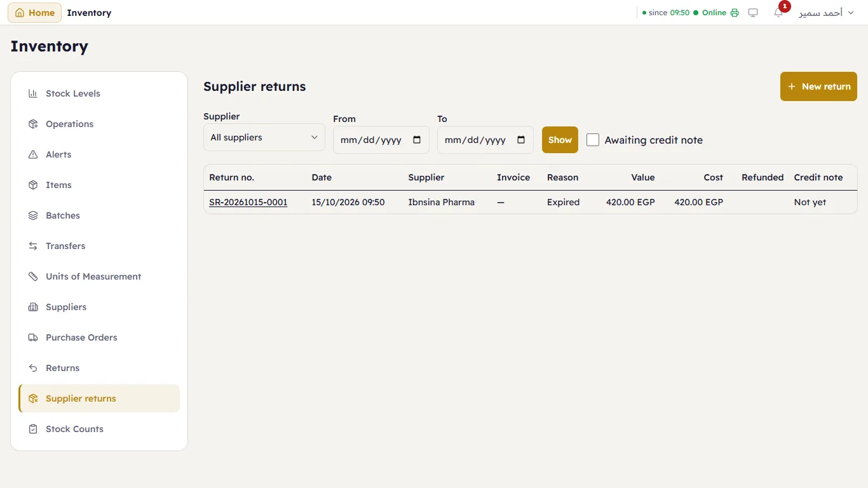
Task: Click the house icon in Home button
Action: point(20,13)
